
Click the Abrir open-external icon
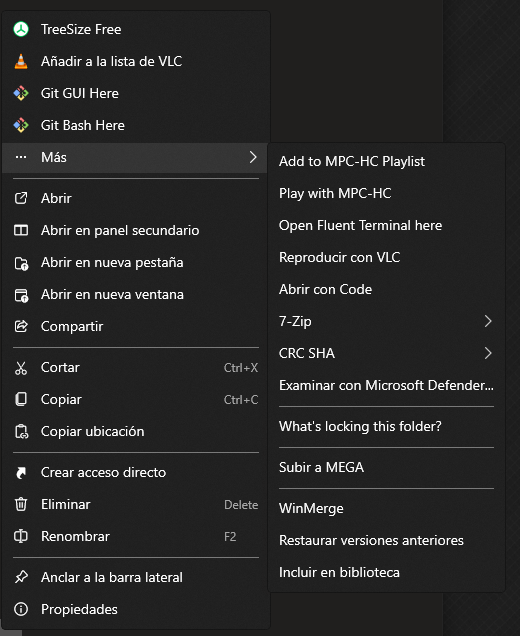pyautogui.click(x=21, y=198)
